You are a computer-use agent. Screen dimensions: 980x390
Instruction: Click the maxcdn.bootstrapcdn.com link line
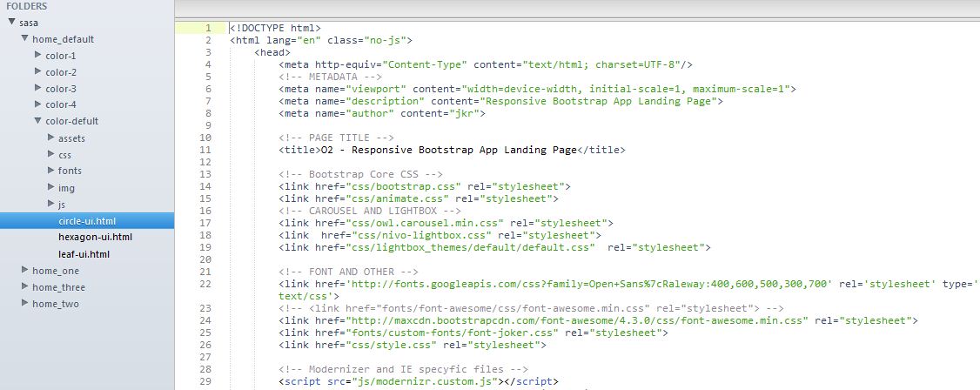(598, 320)
